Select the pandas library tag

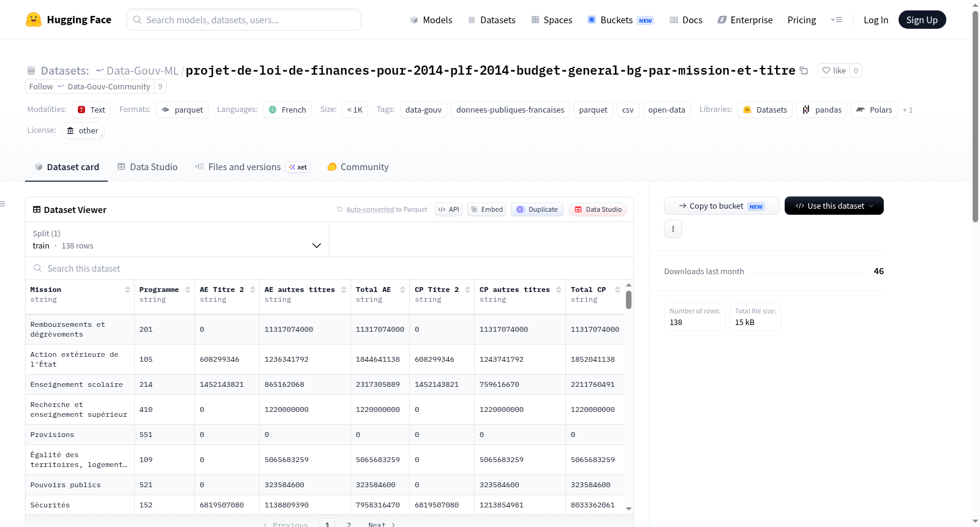point(822,110)
